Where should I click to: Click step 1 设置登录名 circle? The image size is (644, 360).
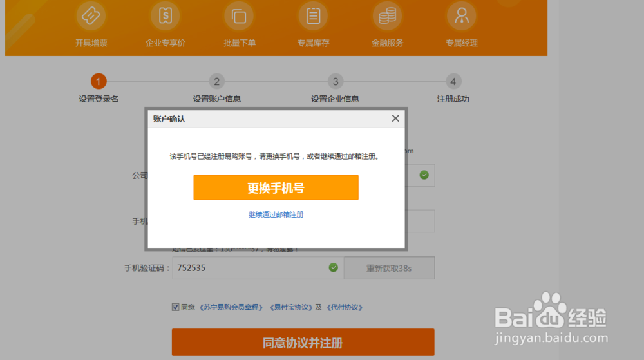point(99,81)
